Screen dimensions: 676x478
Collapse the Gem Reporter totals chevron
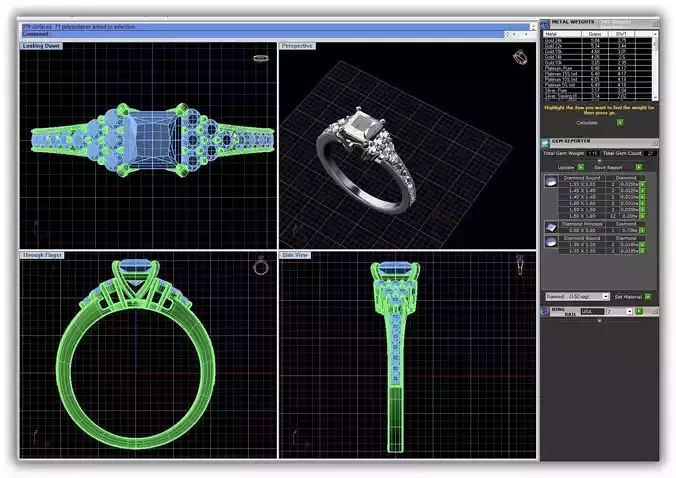pos(599,161)
